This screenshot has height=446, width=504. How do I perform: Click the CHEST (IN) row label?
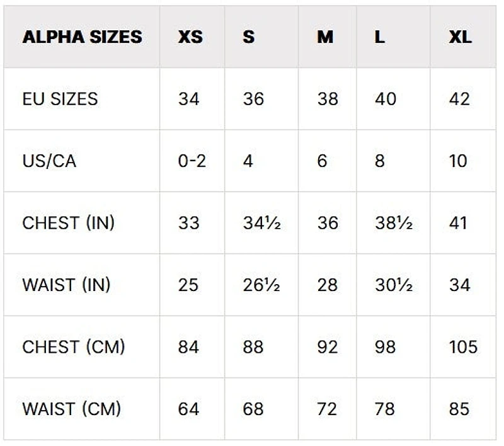click(68, 223)
